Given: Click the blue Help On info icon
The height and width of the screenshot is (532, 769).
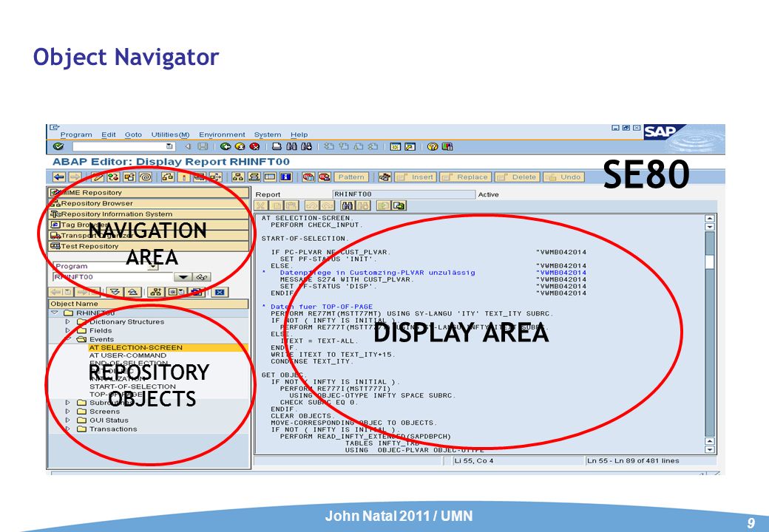Looking at the screenshot, I should (286, 177).
